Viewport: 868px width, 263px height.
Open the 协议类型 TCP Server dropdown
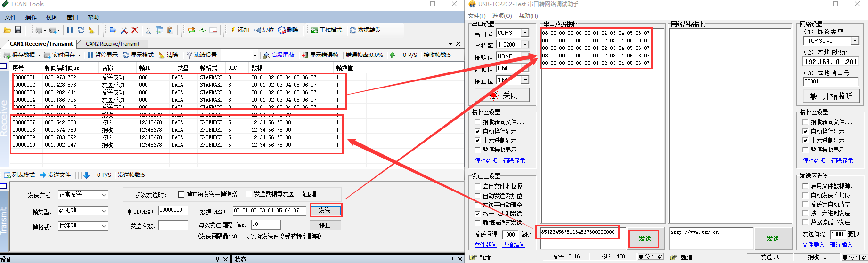[x=855, y=41]
